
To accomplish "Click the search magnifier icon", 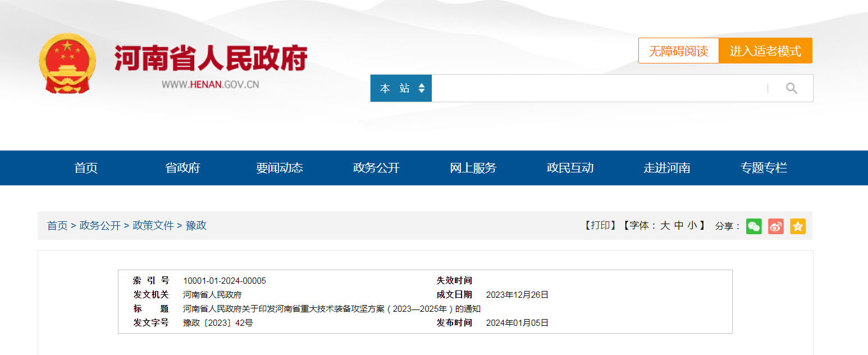I will coord(791,88).
